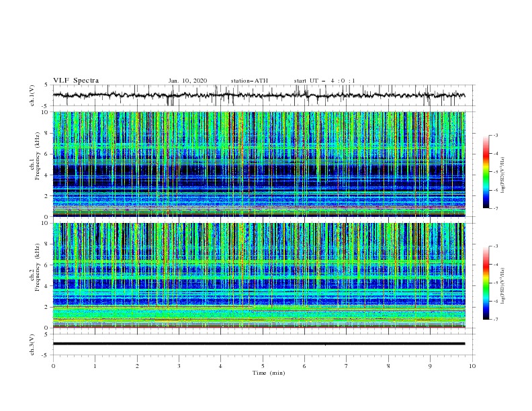Click the upper colorbar's log(PSD) label

coord(502,175)
